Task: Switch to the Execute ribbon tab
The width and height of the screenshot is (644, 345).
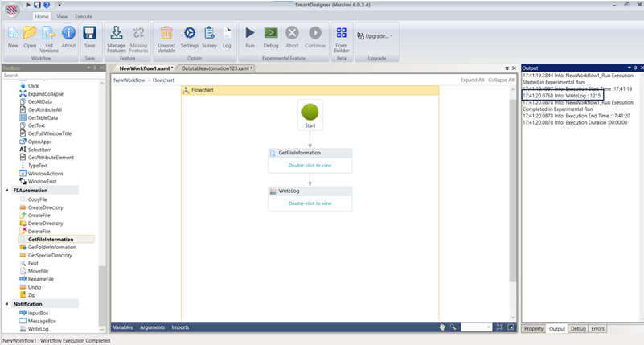Action: click(84, 16)
